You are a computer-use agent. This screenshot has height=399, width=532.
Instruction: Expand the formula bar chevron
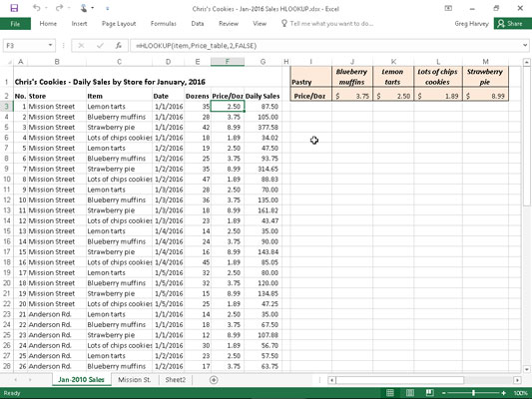tap(525, 45)
